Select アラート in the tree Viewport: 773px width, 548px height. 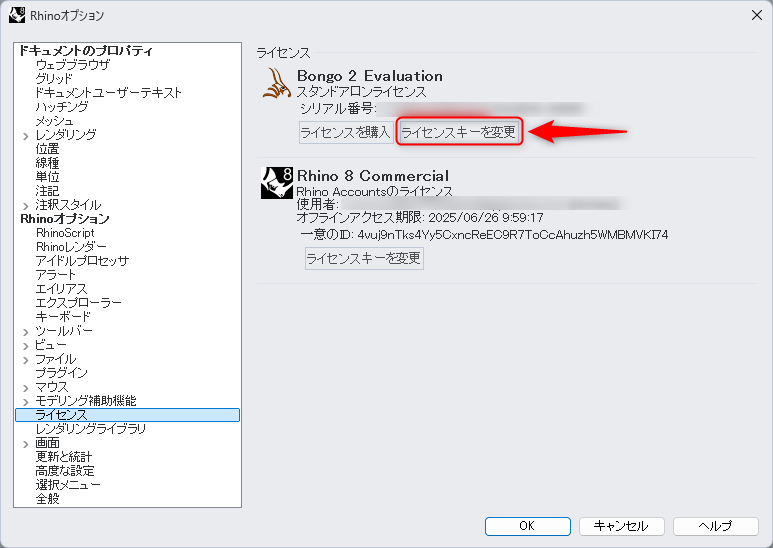[56, 274]
